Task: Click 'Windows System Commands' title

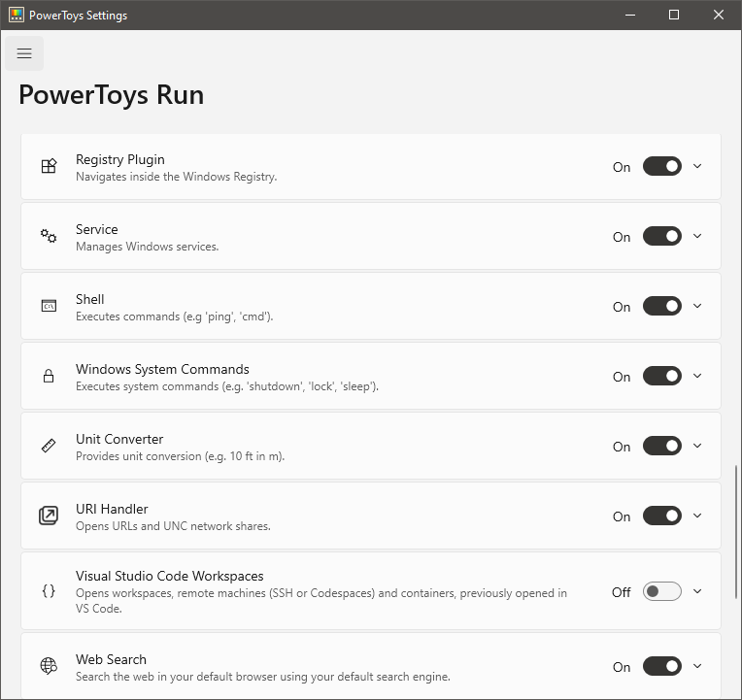Action: click(x=162, y=369)
